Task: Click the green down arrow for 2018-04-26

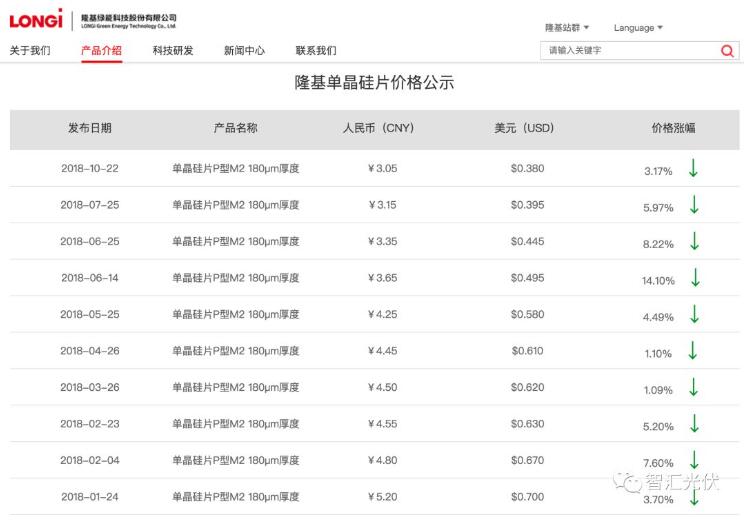Action: click(x=692, y=350)
